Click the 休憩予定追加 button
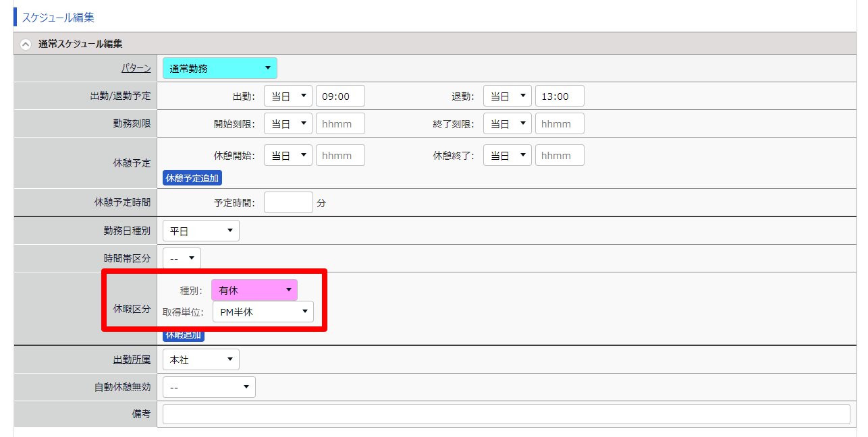868x437 pixels. pos(193,178)
